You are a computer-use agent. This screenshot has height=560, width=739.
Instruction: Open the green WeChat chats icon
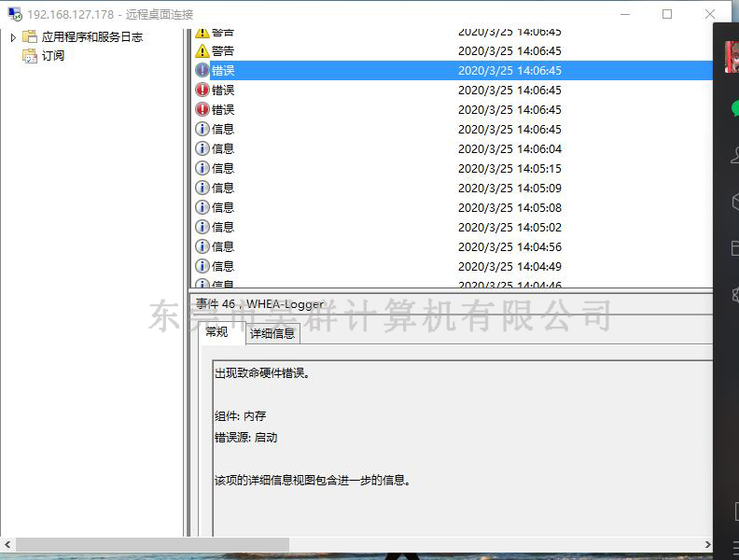[733, 110]
